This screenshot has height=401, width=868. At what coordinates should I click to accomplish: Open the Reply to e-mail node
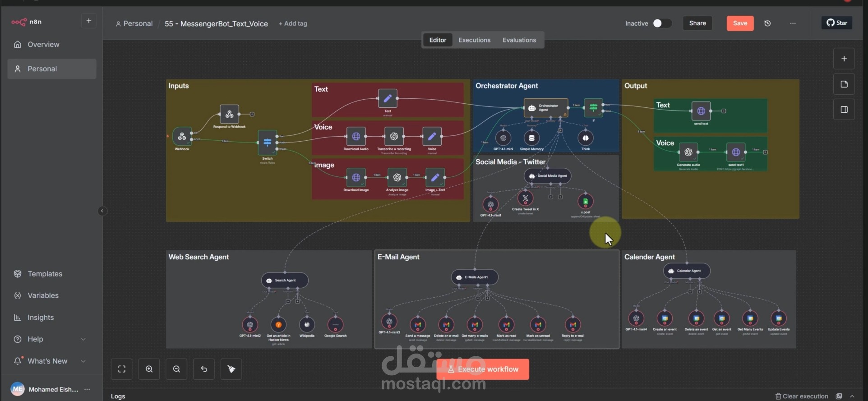click(573, 324)
